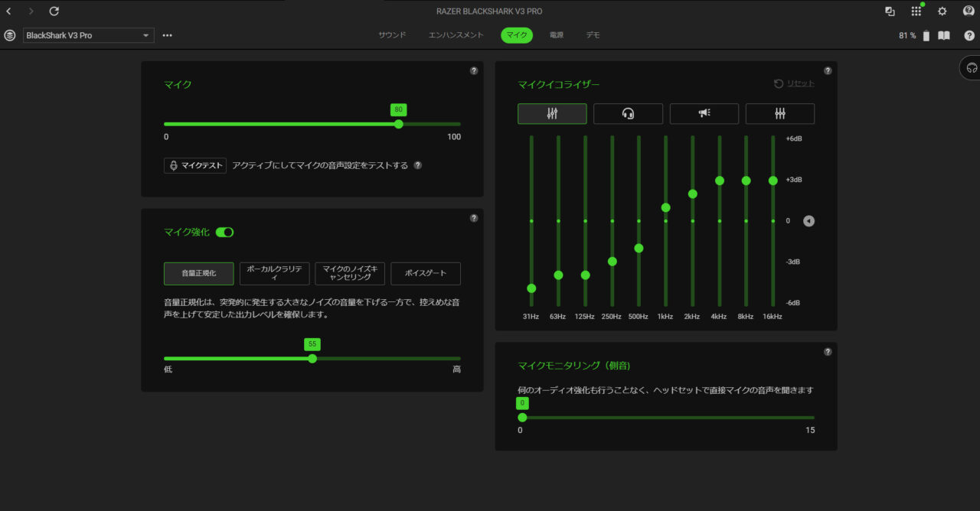
Task: Click リセット to reset the equalizer
Action: pyautogui.click(x=794, y=83)
